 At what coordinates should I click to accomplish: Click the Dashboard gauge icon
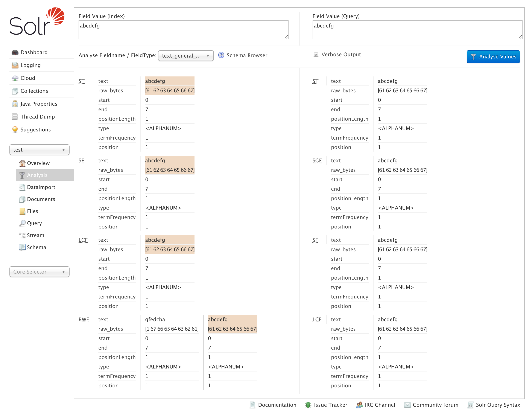click(15, 52)
